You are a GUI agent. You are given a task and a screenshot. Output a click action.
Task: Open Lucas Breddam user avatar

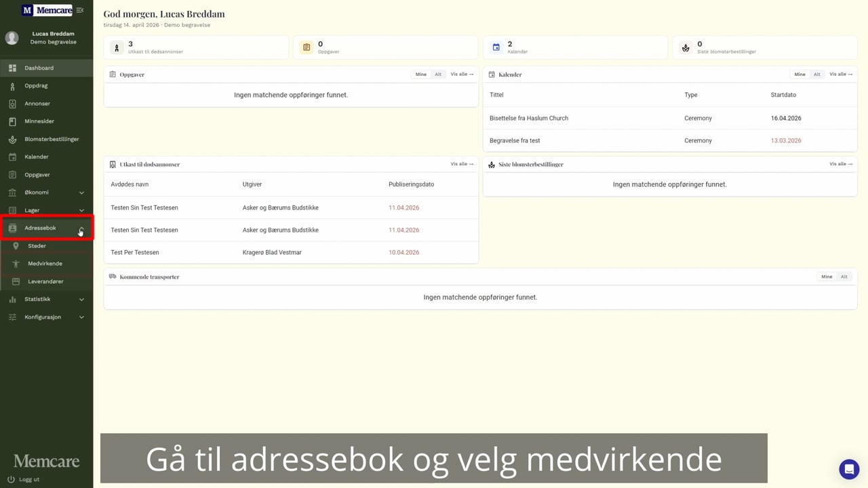[x=12, y=38]
